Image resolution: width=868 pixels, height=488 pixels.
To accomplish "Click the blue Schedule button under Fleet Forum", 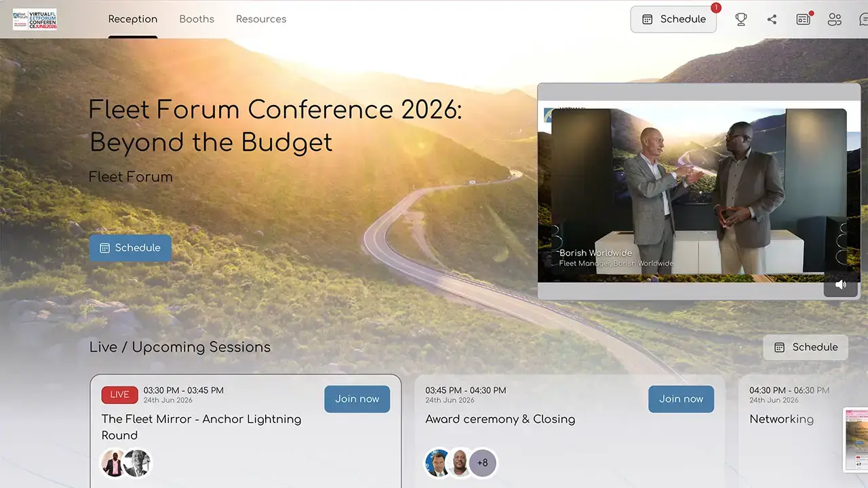I will pyautogui.click(x=130, y=248).
